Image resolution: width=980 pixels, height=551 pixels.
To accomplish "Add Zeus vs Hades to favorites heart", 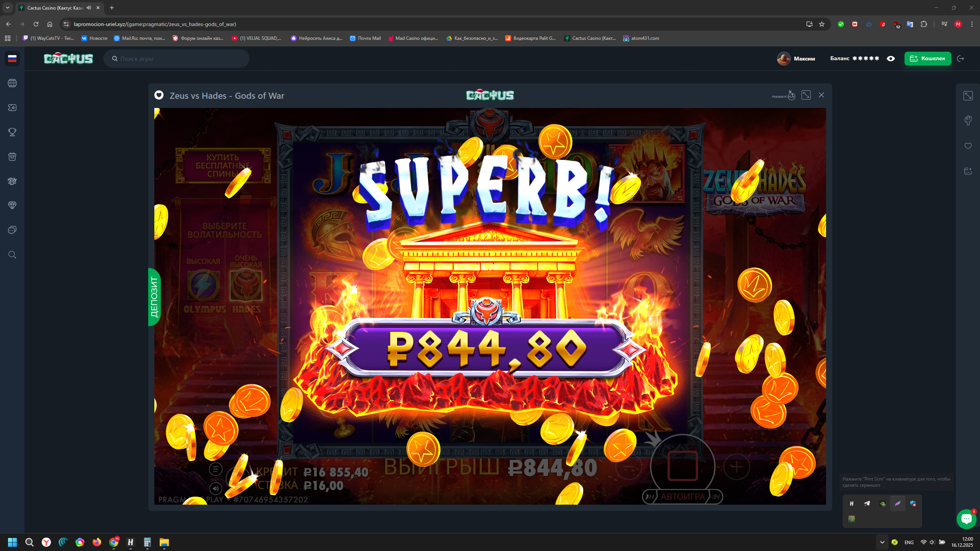I will 159,95.
